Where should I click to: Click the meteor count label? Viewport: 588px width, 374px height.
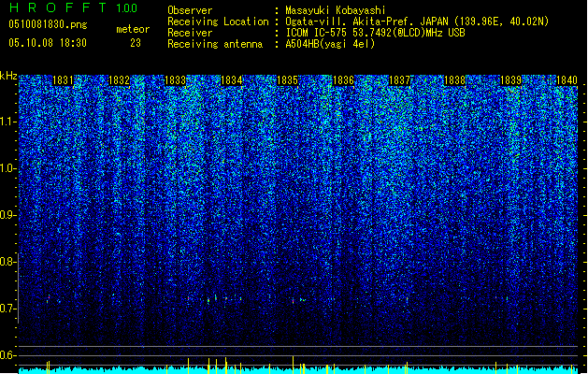point(133,29)
